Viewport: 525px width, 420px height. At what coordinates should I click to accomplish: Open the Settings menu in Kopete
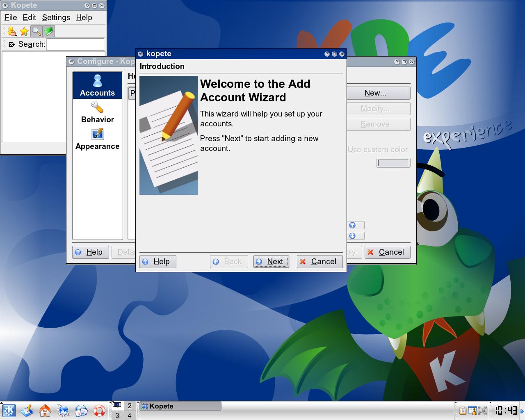click(x=56, y=18)
